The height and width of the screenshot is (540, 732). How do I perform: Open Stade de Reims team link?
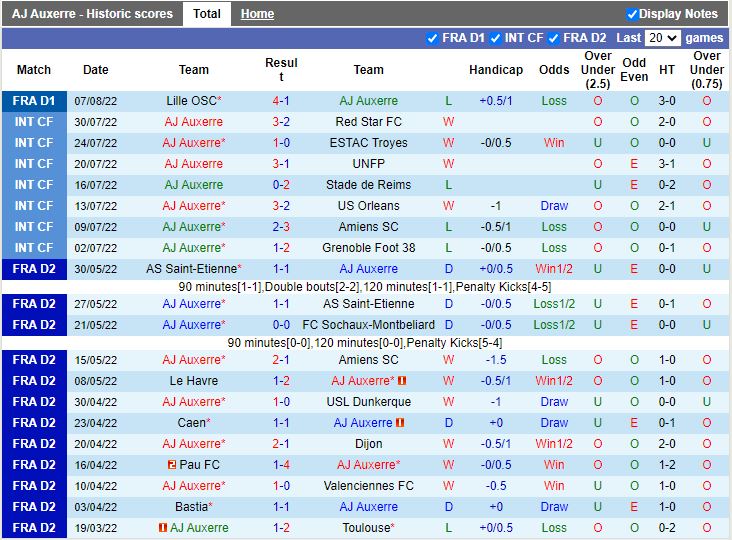pos(368,185)
